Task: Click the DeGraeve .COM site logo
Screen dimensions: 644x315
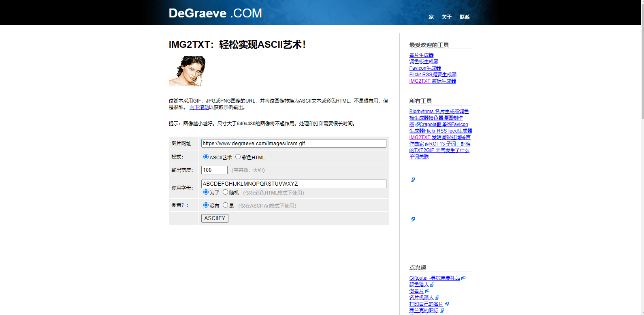Action: (x=215, y=13)
